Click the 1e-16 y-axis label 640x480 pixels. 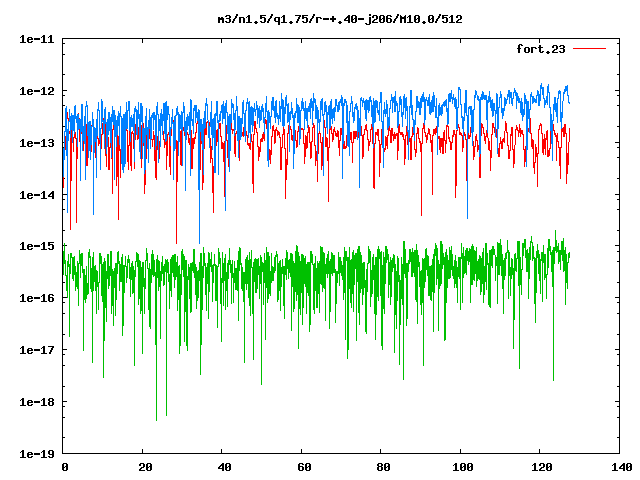(x=37, y=298)
